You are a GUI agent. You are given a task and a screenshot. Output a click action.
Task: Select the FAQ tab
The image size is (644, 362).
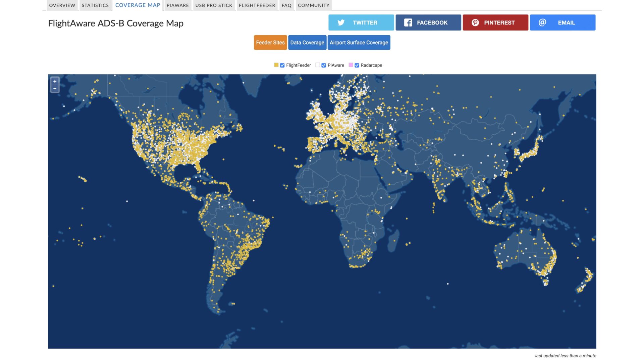coord(286,5)
